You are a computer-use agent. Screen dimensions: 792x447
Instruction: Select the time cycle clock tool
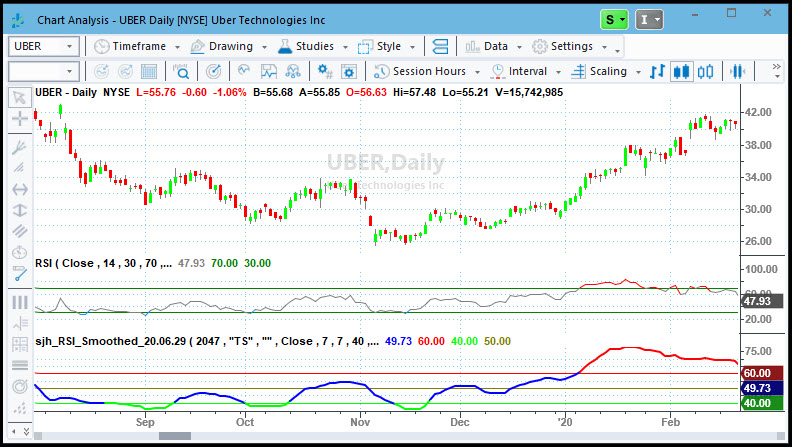coord(19,252)
